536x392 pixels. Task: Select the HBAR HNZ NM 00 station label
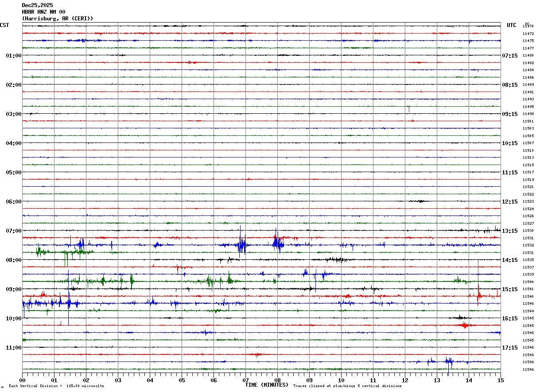coord(43,12)
